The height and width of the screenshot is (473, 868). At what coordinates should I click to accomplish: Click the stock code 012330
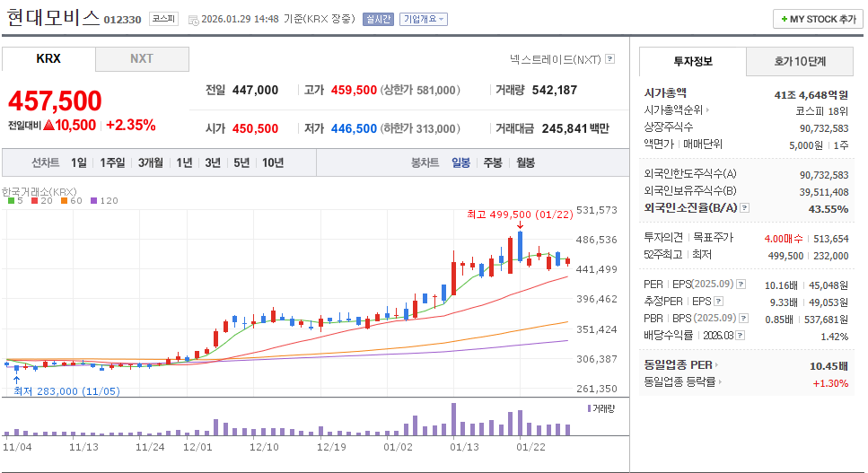pos(122,20)
